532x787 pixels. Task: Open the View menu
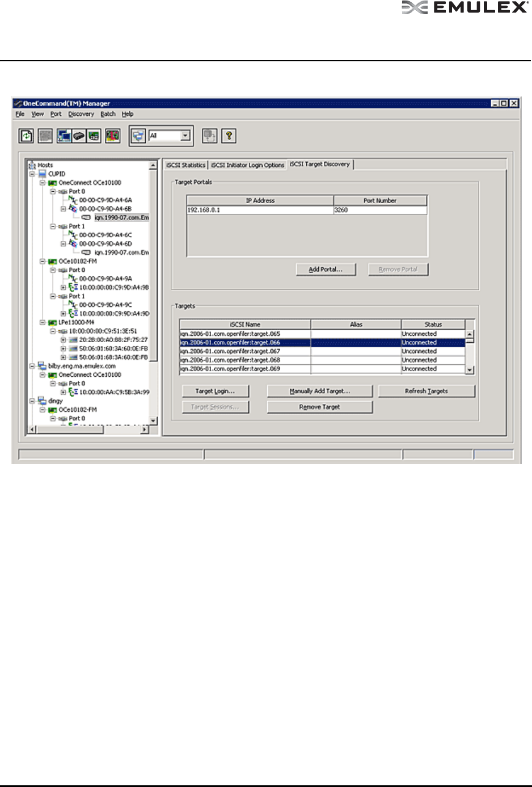37,114
